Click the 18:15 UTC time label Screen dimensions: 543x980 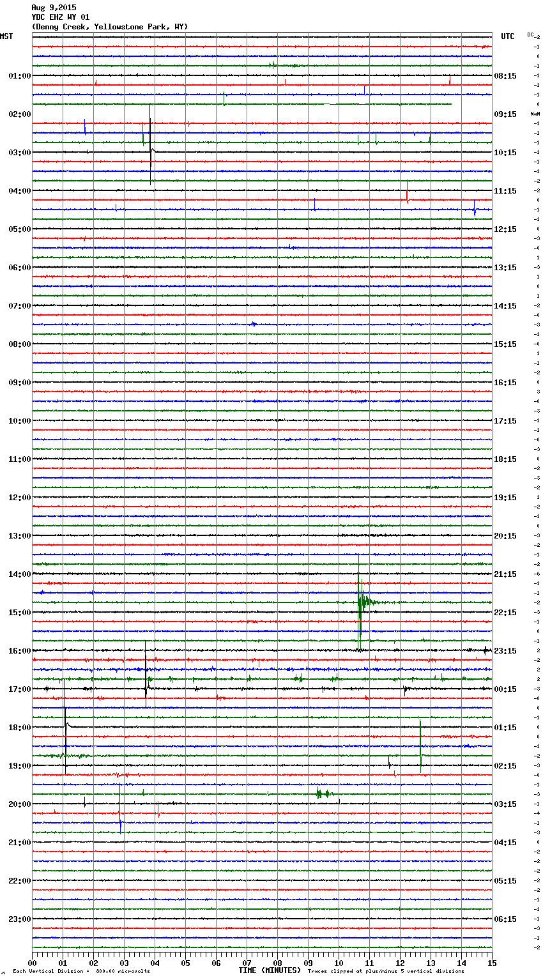pos(505,459)
